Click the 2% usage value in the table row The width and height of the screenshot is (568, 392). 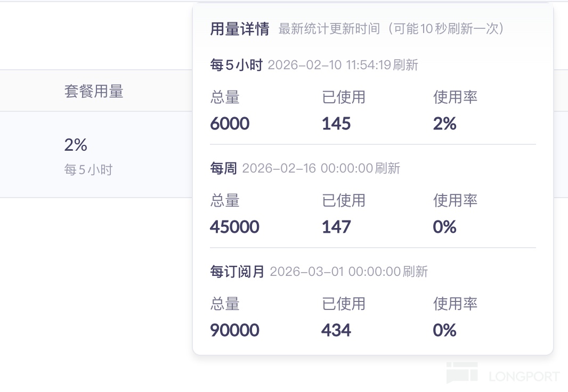pyautogui.click(x=76, y=145)
